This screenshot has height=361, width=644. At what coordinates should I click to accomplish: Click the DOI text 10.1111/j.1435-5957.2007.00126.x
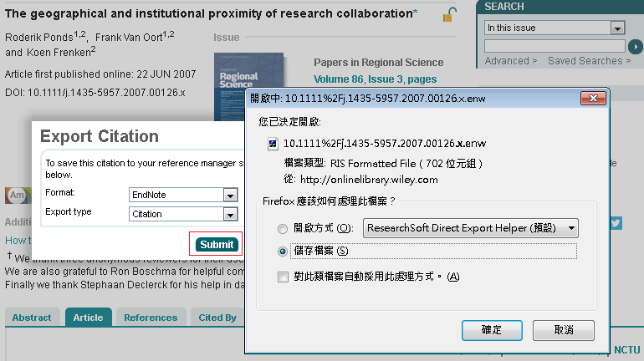[106, 93]
